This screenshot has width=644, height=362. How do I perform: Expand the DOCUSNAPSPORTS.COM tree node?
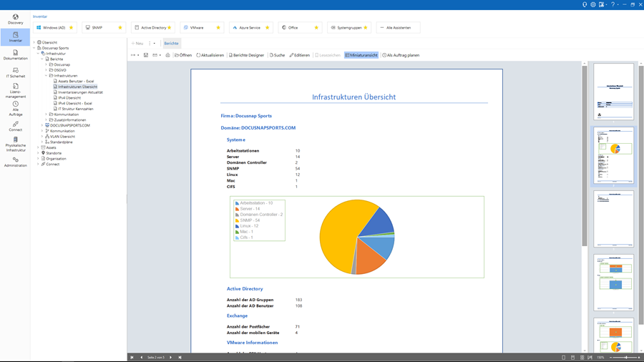[x=42, y=125]
